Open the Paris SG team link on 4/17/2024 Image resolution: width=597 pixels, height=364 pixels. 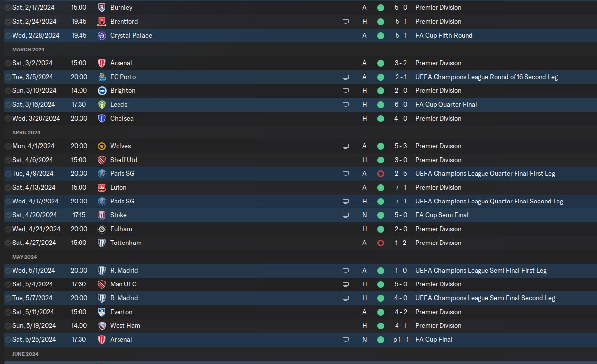pyautogui.click(x=122, y=202)
